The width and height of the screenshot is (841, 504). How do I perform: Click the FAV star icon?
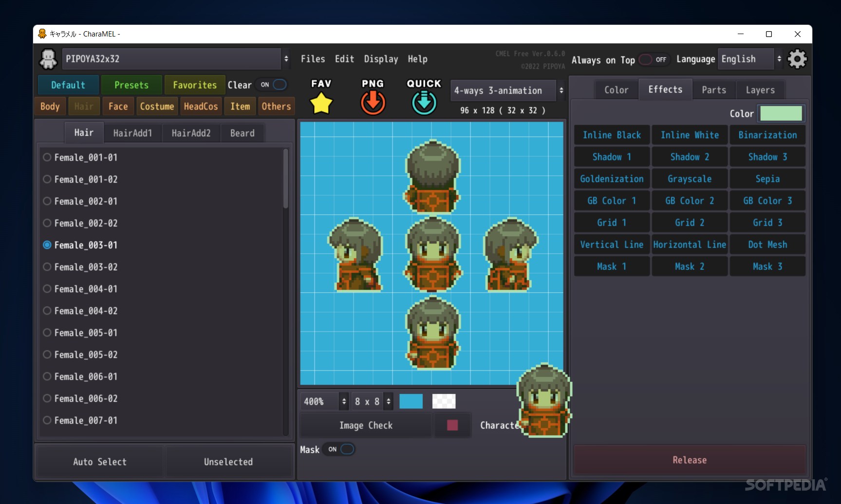[321, 103]
